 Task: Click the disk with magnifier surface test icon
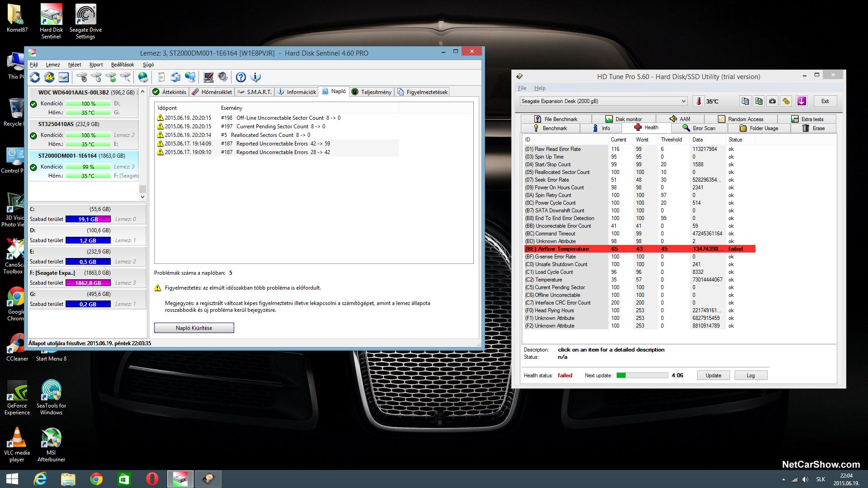(x=125, y=77)
